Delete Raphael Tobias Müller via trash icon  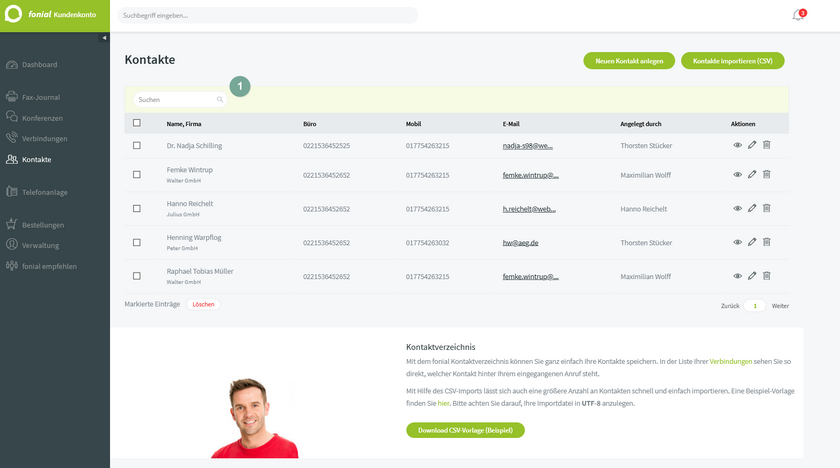tap(766, 276)
